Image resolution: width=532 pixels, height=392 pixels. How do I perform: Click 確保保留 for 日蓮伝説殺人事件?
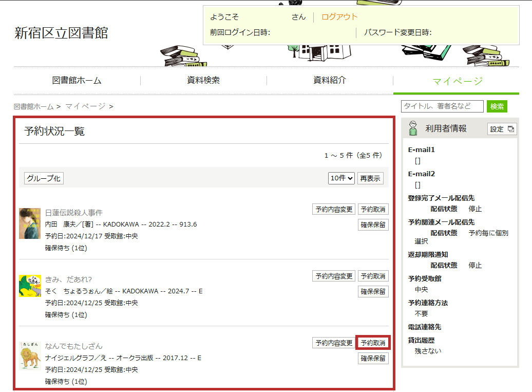click(x=373, y=225)
